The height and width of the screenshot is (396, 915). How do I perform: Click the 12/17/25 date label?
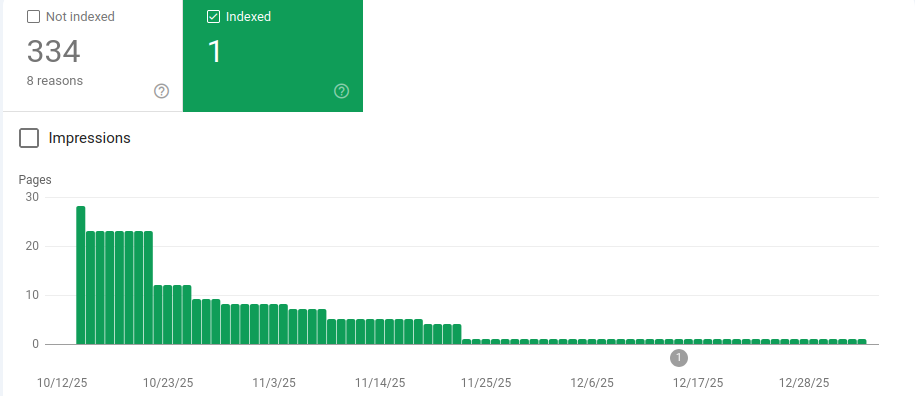[698, 383]
